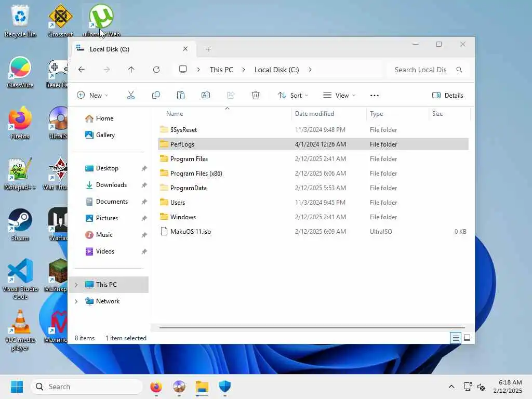Open the Windows Start menu

pyautogui.click(x=17, y=387)
